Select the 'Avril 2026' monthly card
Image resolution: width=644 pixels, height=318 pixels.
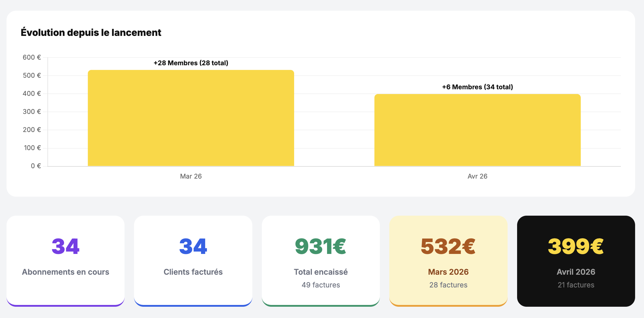pos(576,261)
